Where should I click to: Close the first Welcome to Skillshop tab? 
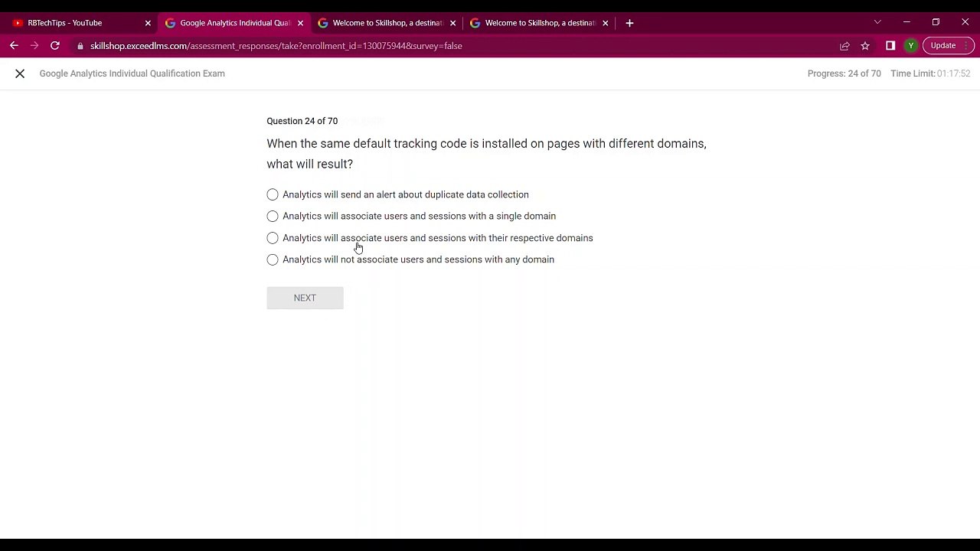[x=452, y=23]
